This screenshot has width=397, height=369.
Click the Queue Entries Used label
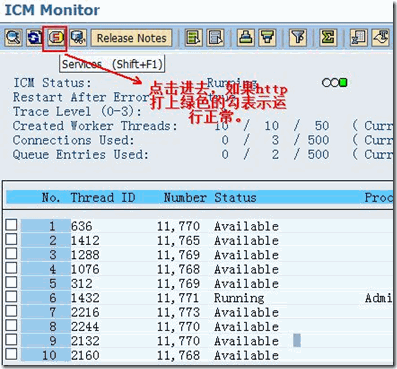(x=81, y=155)
